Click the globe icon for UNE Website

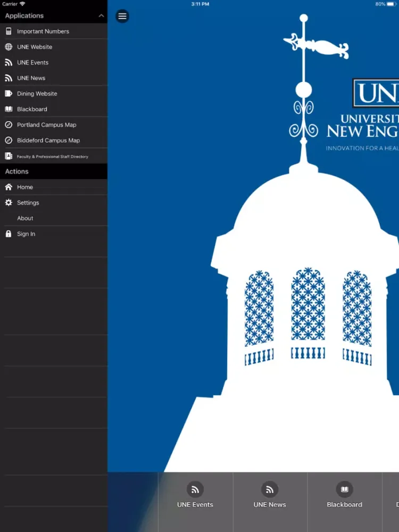pyautogui.click(x=9, y=47)
